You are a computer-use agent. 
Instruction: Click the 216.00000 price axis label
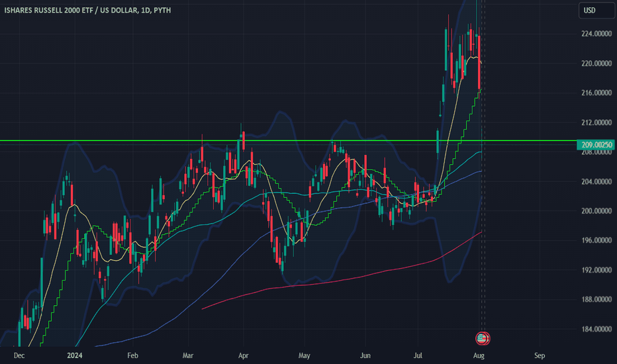(596, 93)
